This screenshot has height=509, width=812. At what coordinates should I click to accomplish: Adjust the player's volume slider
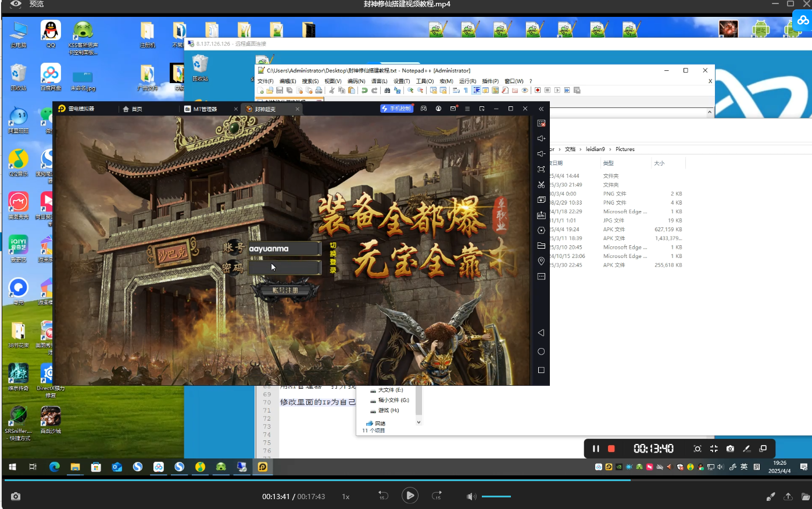(x=496, y=496)
